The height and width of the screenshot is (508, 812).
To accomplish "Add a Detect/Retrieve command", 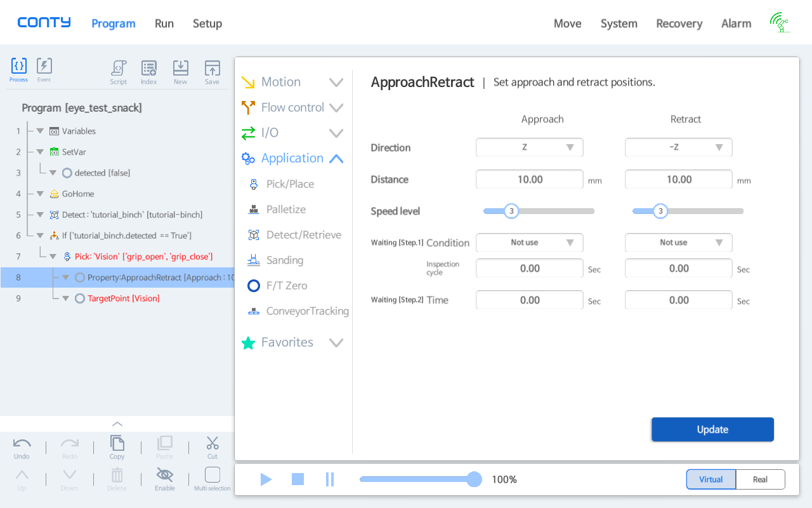I will coord(303,235).
